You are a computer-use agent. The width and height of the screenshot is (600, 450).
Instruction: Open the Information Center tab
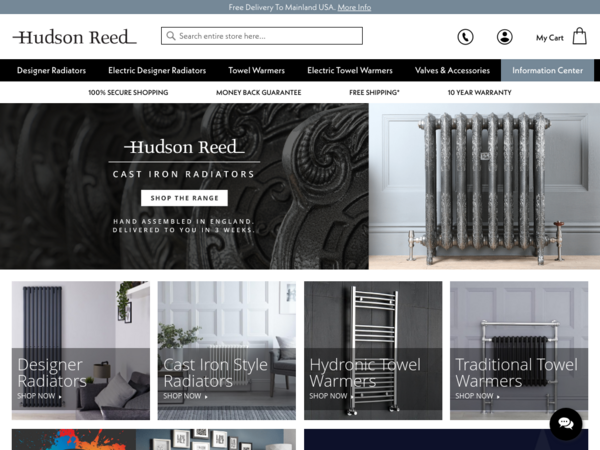pos(548,70)
